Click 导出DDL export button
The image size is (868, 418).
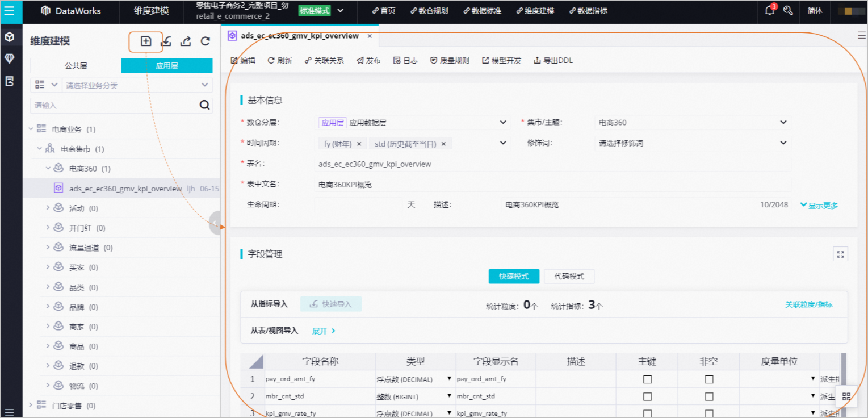(x=553, y=60)
